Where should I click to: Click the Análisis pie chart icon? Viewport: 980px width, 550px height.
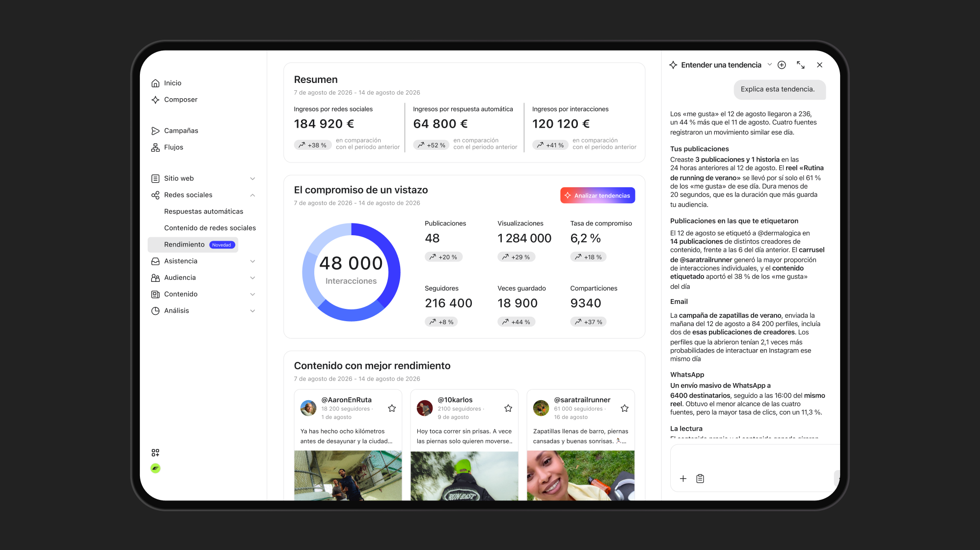pos(155,311)
